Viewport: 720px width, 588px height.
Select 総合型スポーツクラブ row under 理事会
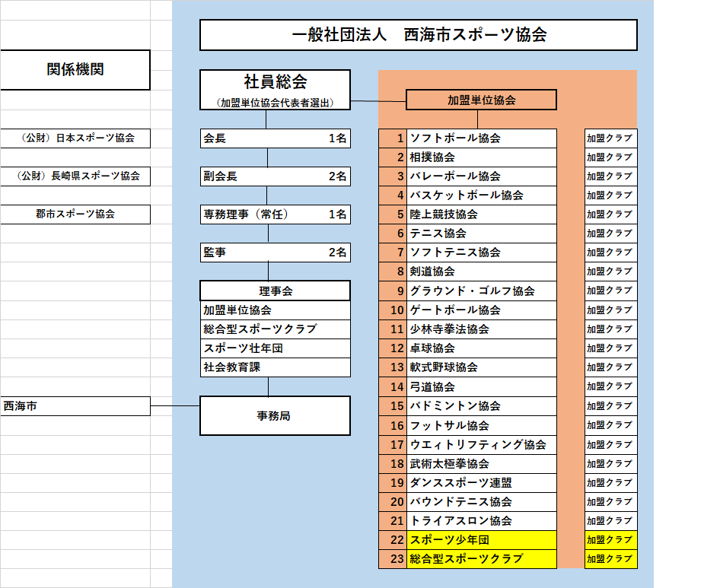tap(275, 329)
